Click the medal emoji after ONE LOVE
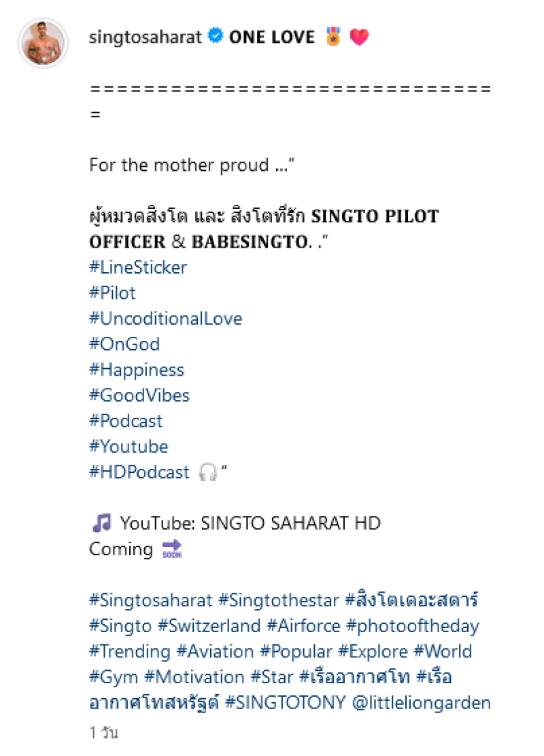 pos(333,37)
